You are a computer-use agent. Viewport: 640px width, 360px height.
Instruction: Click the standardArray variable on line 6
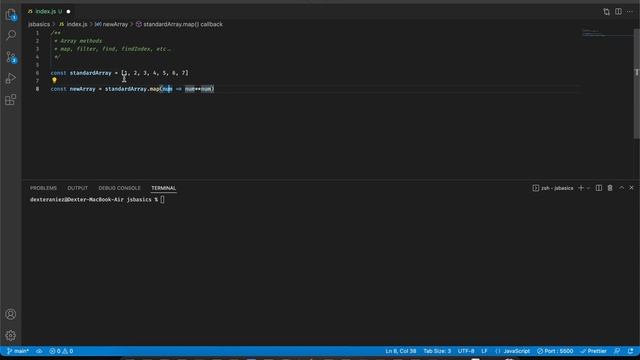click(x=91, y=73)
